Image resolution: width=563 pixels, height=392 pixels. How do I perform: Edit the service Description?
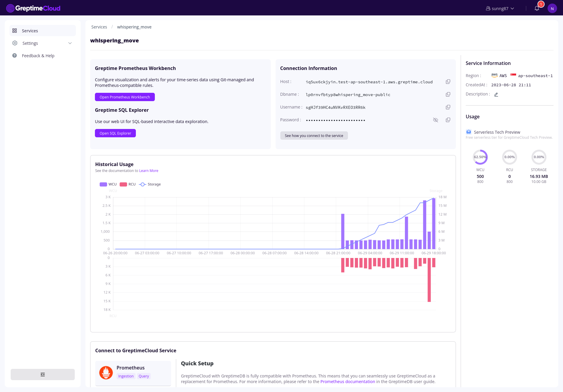tap(496, 95)
